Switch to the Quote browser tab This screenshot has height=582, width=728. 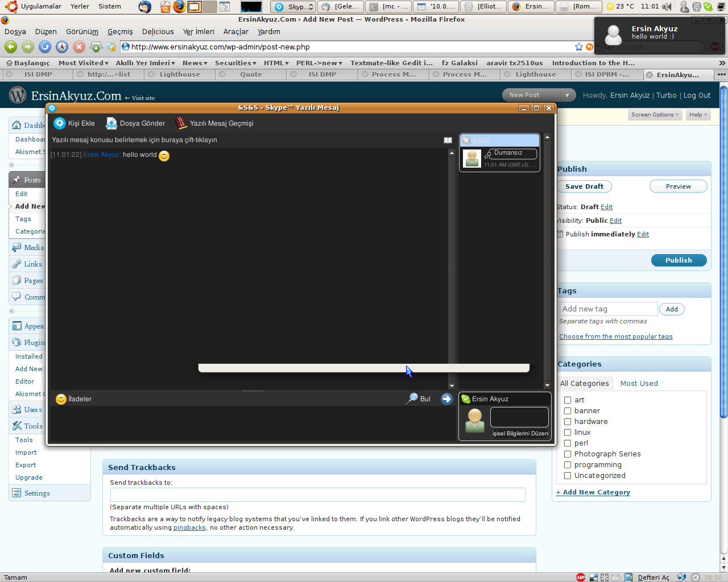point(251,74)
